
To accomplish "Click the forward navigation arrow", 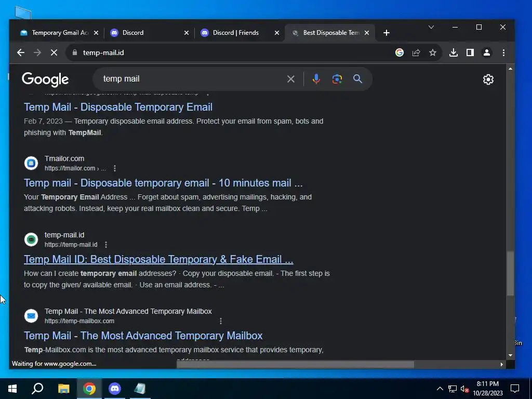I will point(37,52).
